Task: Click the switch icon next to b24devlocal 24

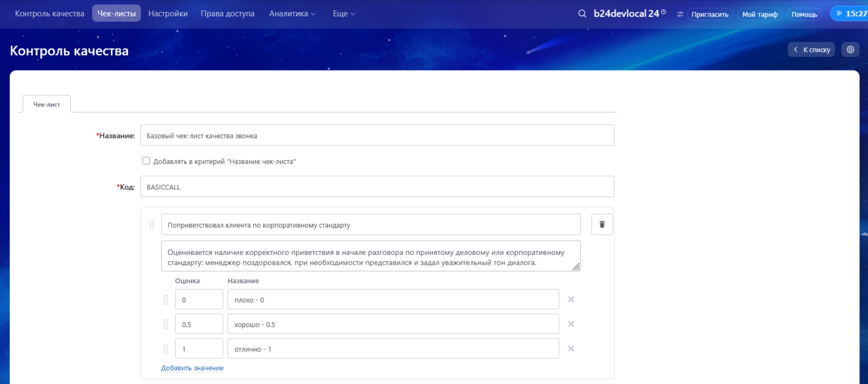Action: click(680, 14)
